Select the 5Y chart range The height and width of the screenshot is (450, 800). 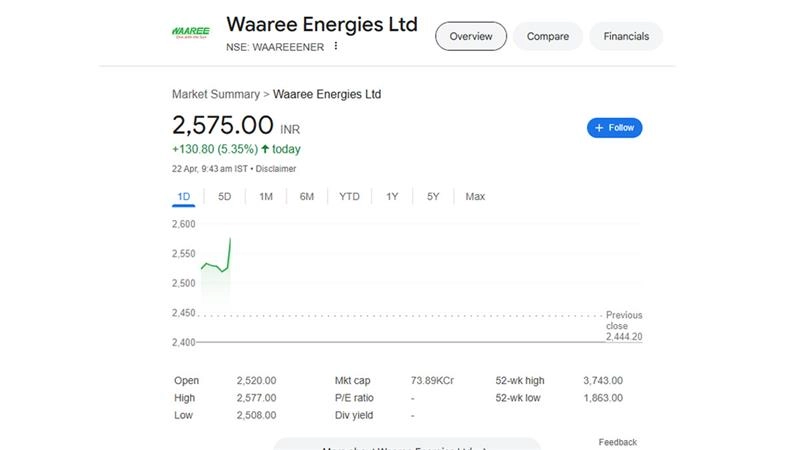[x=433, y=196]
